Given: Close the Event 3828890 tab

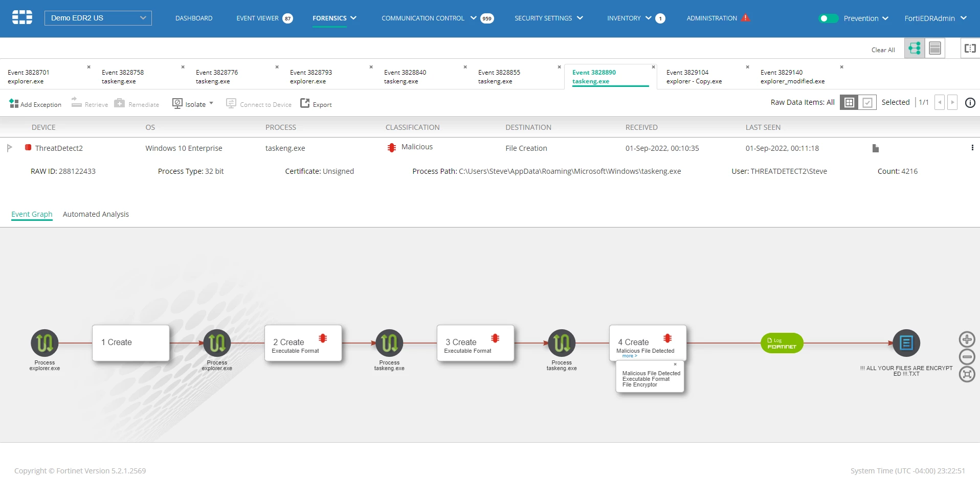Looking at the screenshot, I should pyautogui.click(x=653, y=67).
